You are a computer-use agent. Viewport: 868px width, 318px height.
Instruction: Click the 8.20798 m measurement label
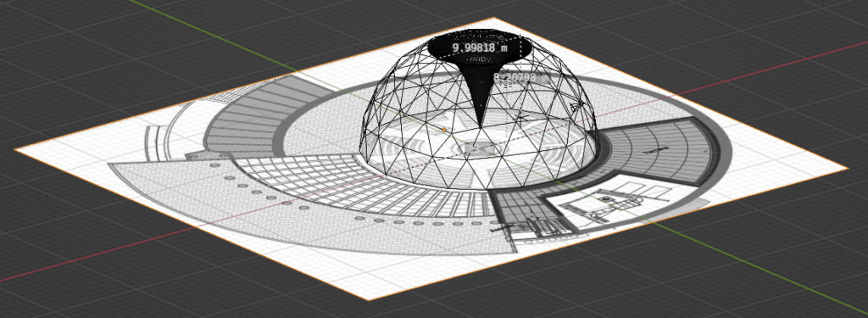point(521,77)
